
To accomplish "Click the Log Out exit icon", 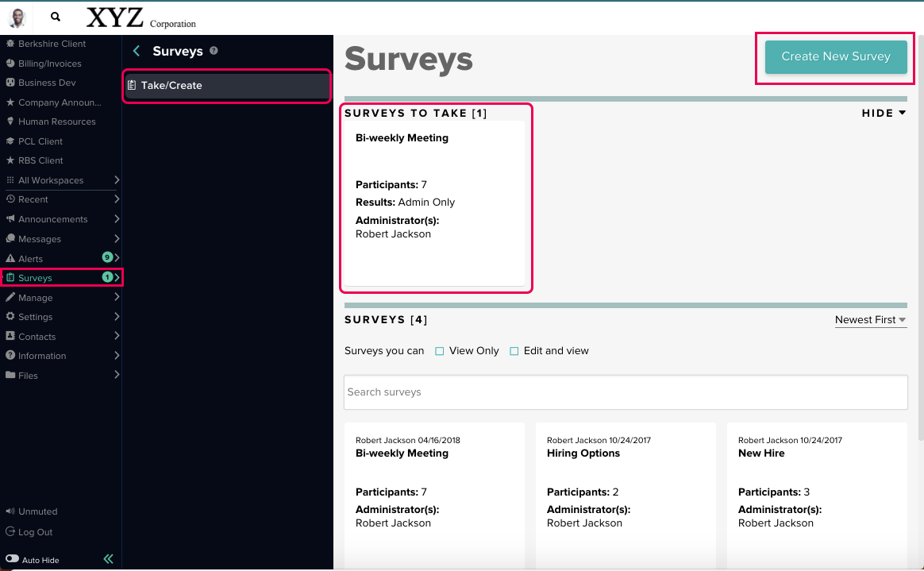I will [10, 531].
